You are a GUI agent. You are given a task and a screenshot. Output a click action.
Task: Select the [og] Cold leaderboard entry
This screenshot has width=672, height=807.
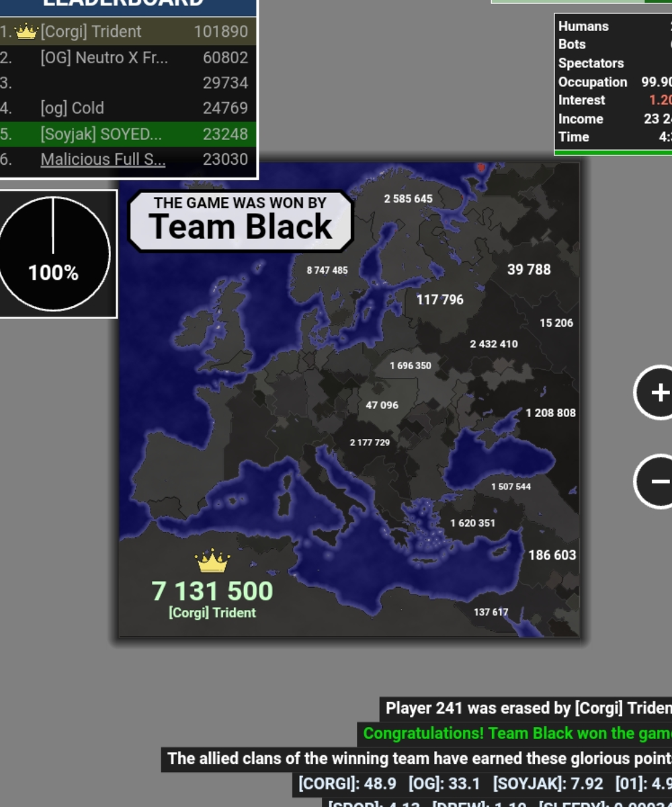(128, 108)
